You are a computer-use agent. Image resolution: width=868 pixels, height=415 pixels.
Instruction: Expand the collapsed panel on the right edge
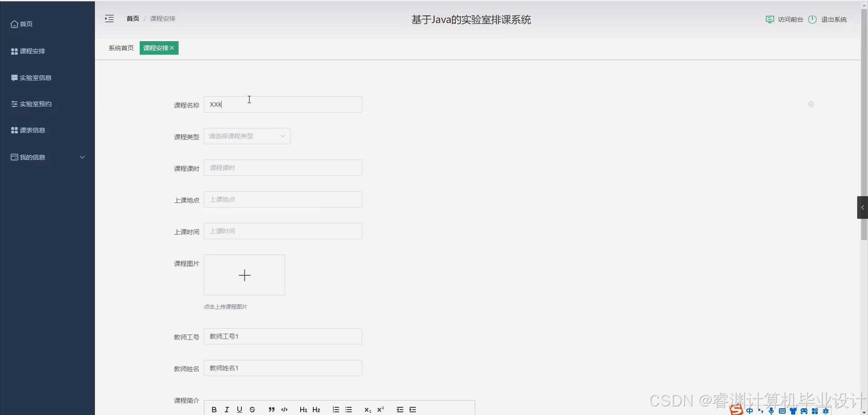[863, 207]
